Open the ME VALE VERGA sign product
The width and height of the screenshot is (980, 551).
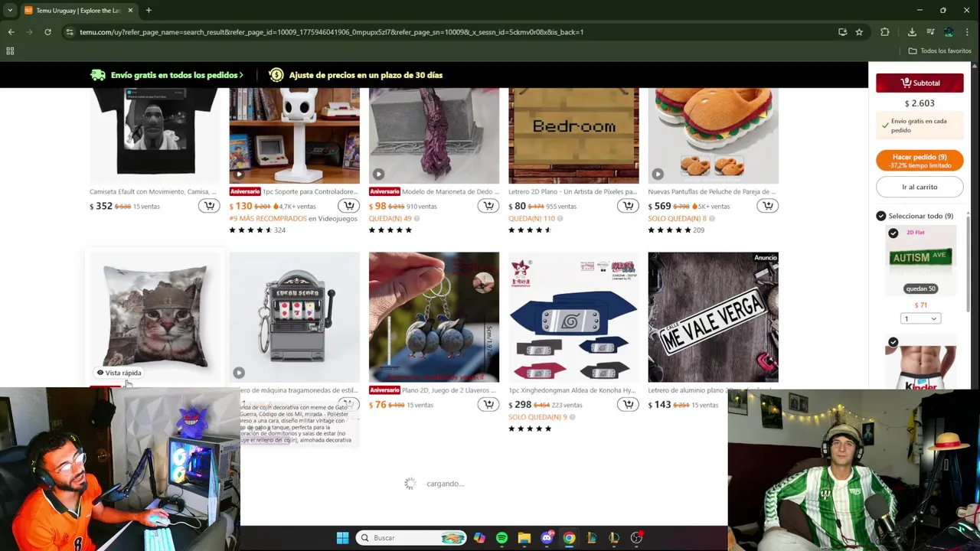(x=713, y=317)
